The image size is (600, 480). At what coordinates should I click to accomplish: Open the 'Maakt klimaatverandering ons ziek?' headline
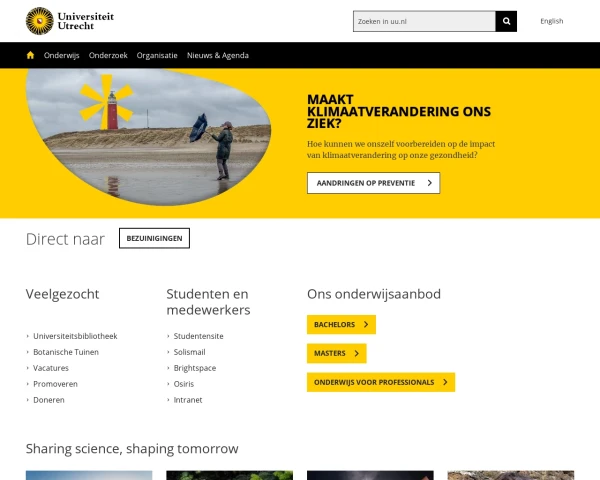[x=399, y=111]
